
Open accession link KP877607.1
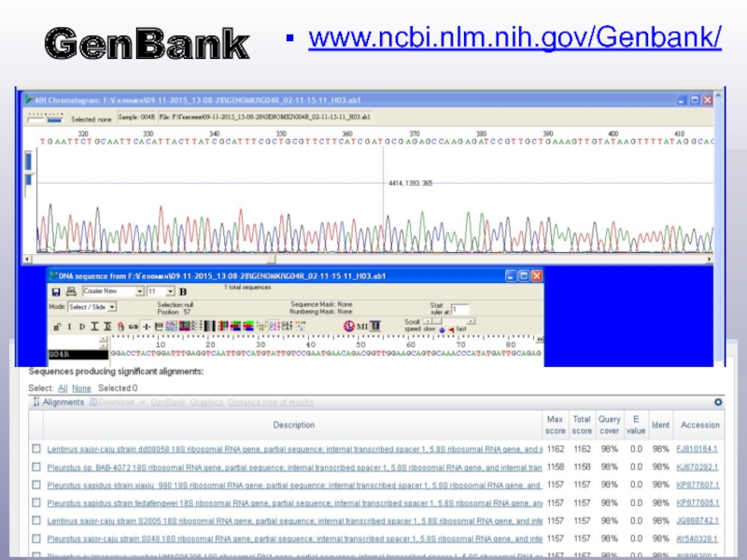[x=698, y=485]
